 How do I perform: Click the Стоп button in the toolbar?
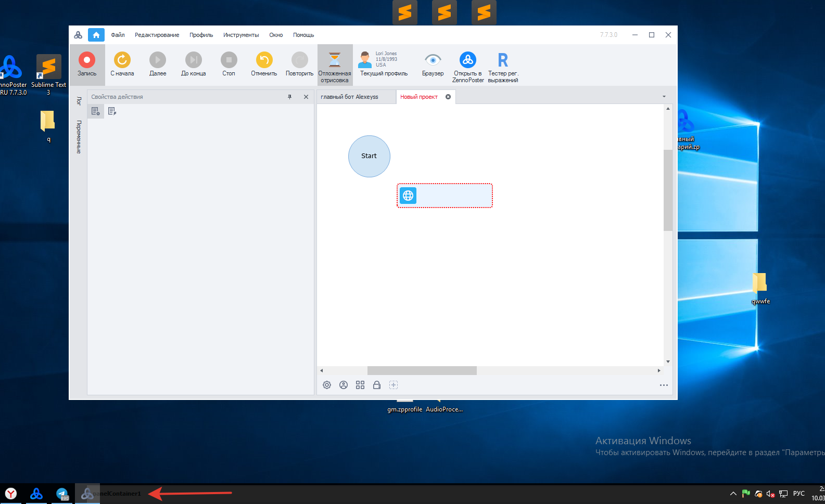[x=229, y=64]
